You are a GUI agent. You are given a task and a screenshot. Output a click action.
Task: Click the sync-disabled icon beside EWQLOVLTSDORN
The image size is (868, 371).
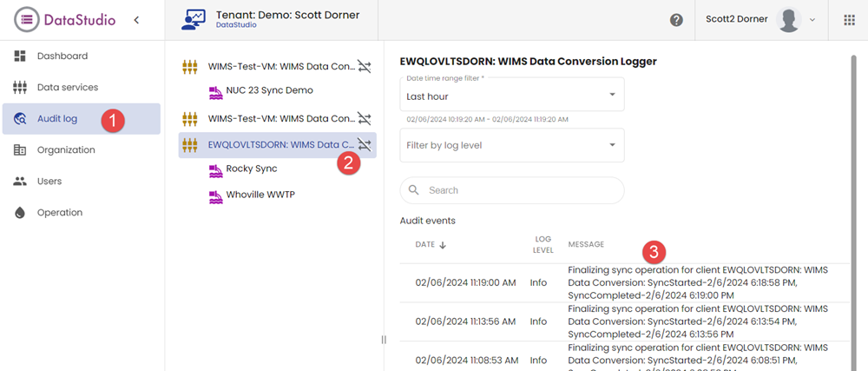click(x=365, y=144)
